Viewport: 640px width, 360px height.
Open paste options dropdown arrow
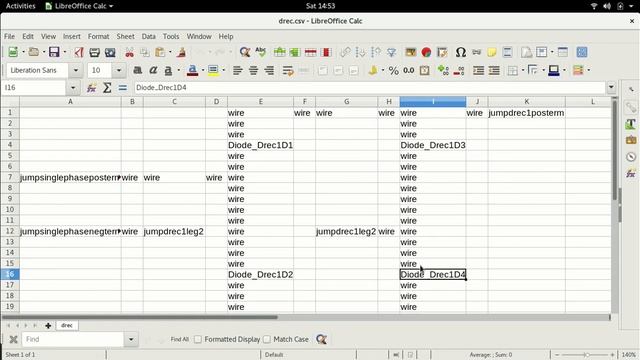pos(170,52)
